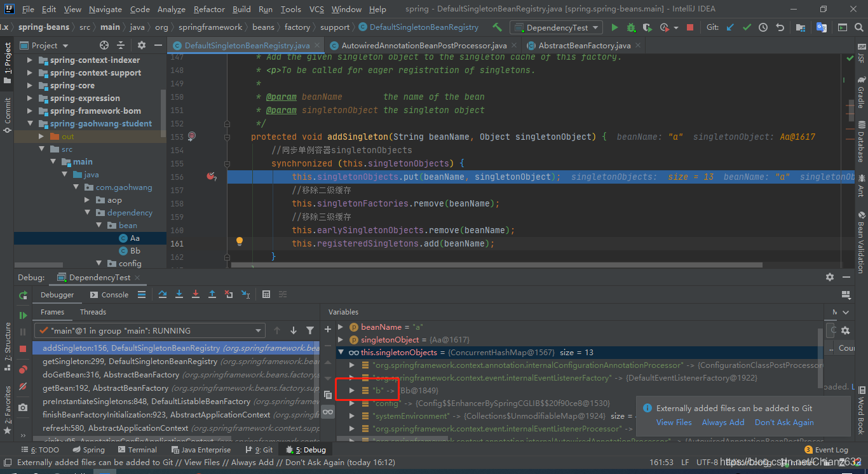Viewport: 868px width, 474px height.
Task: Stop the process with the red square in top toolbar
Action: (690, 27)
